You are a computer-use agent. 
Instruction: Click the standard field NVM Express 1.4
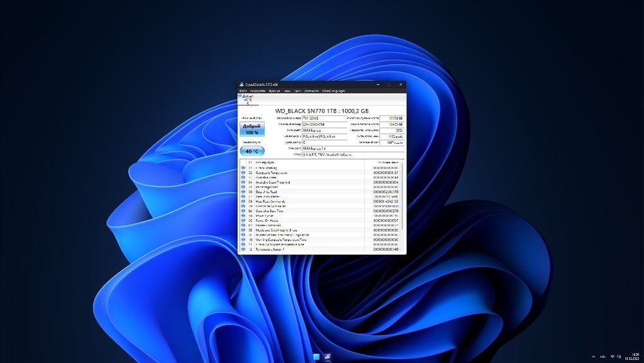tap(353, 148)
